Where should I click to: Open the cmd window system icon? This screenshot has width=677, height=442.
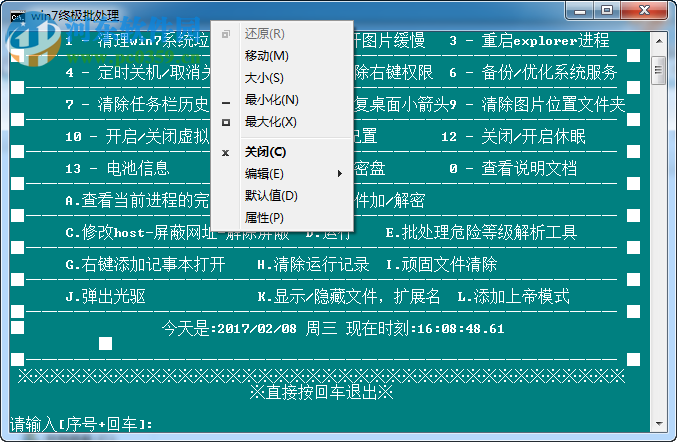click(x=18, y=16)
